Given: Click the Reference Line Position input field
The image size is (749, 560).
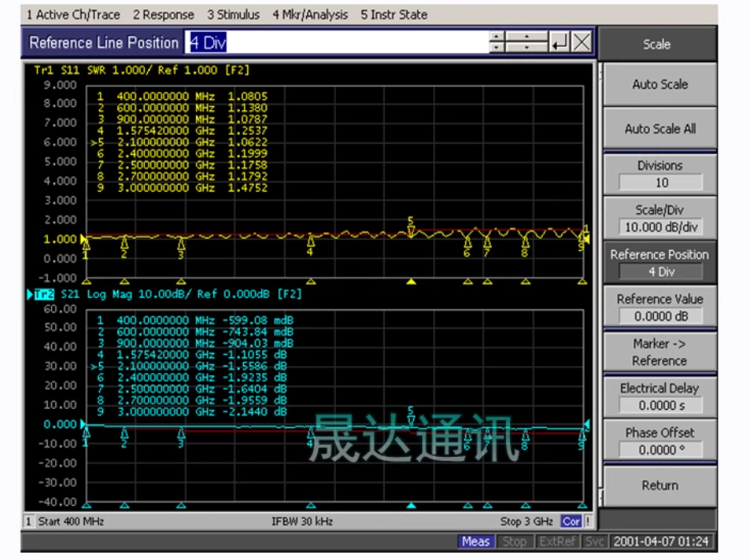Looking at the screenshot, I should click(x=336, y=43).
